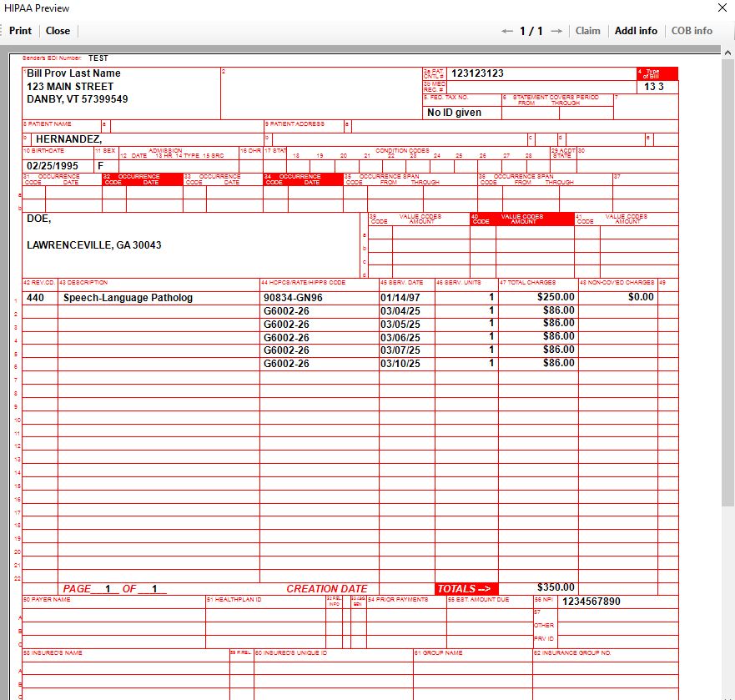The image size is (735, 700).
Task: Click the scrollbar up arrow
Action: coord(727,53)
